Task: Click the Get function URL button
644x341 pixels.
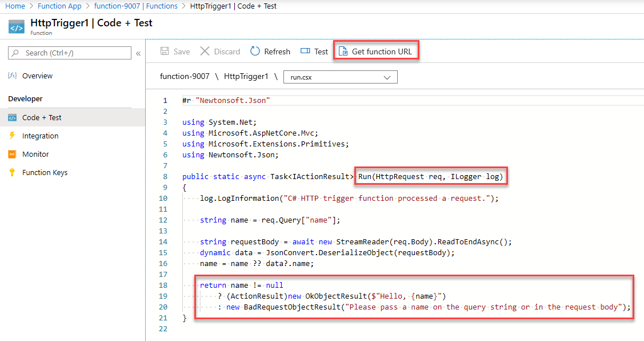Action: [376, 51]
